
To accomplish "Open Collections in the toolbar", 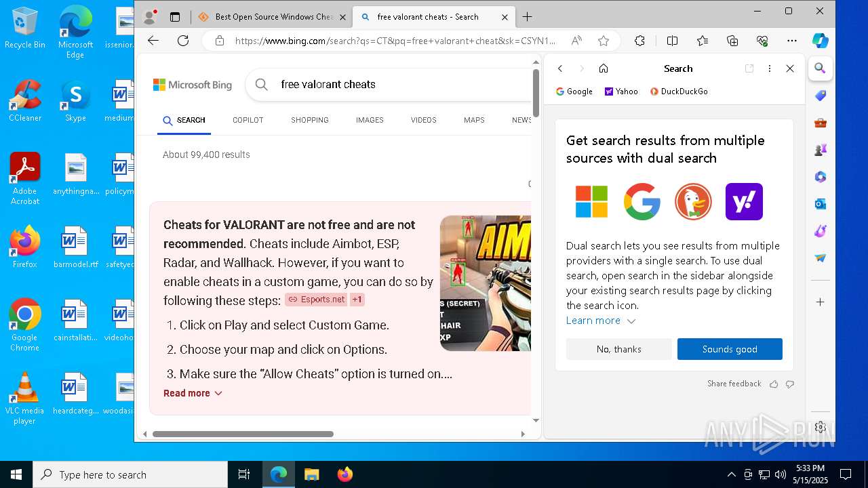I will point(732,41).
